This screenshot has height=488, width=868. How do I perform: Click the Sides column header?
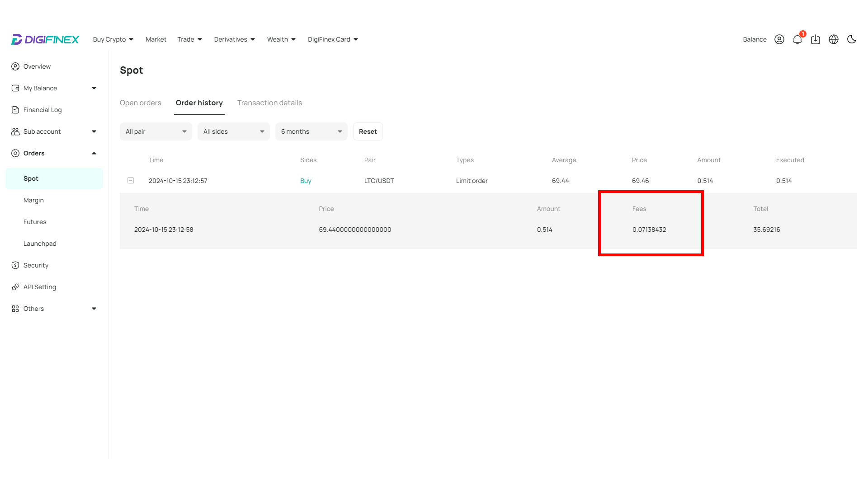[308, 160]
